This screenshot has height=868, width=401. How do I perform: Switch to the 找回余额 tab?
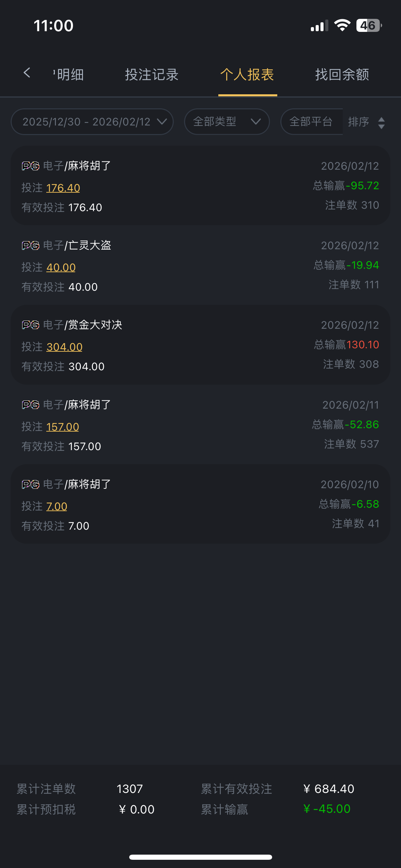[x=342, y=74]
